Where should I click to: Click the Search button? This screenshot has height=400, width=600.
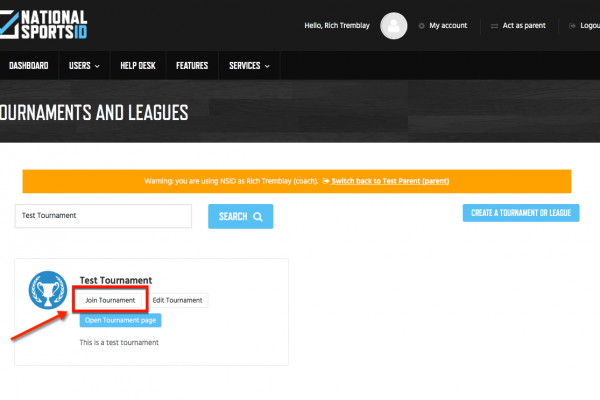[x=241, y=217]
